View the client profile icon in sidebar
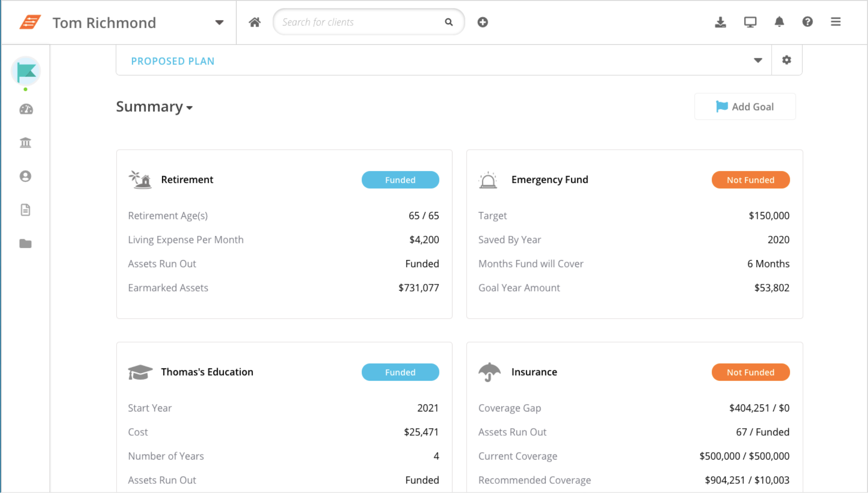 point(25,176)
